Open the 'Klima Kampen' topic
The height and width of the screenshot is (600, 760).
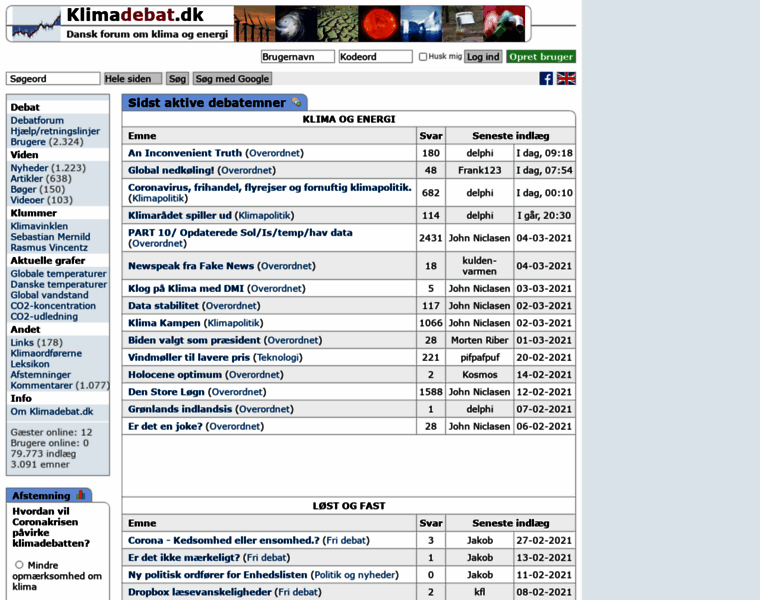164,323
